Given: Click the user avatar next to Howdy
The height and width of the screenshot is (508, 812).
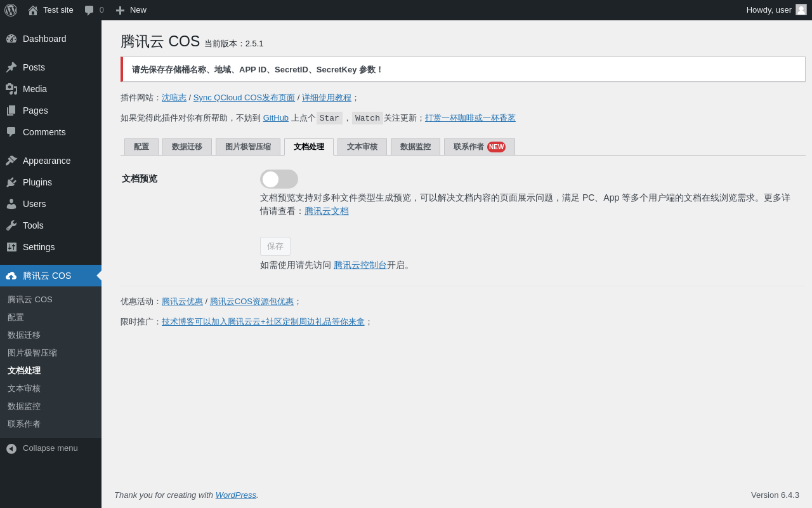Looking at the screenshot, I should (801, 10).
